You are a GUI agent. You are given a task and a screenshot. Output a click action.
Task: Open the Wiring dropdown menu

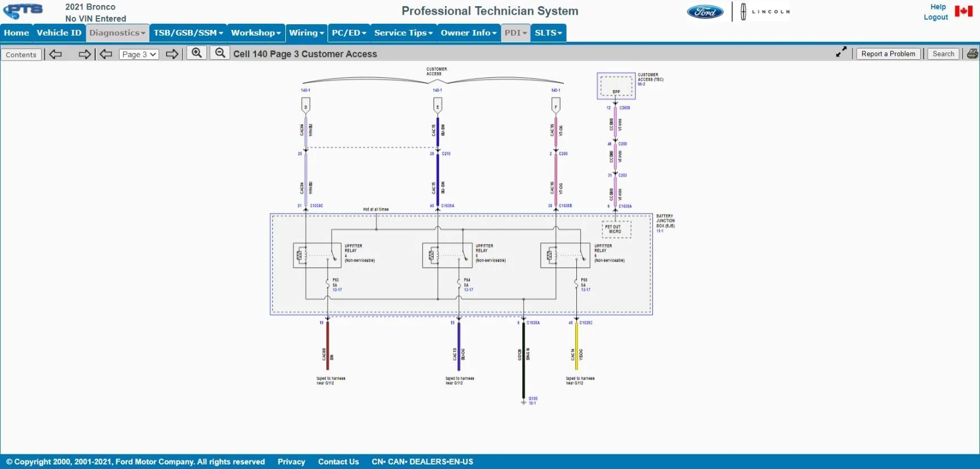click(306, 33)
